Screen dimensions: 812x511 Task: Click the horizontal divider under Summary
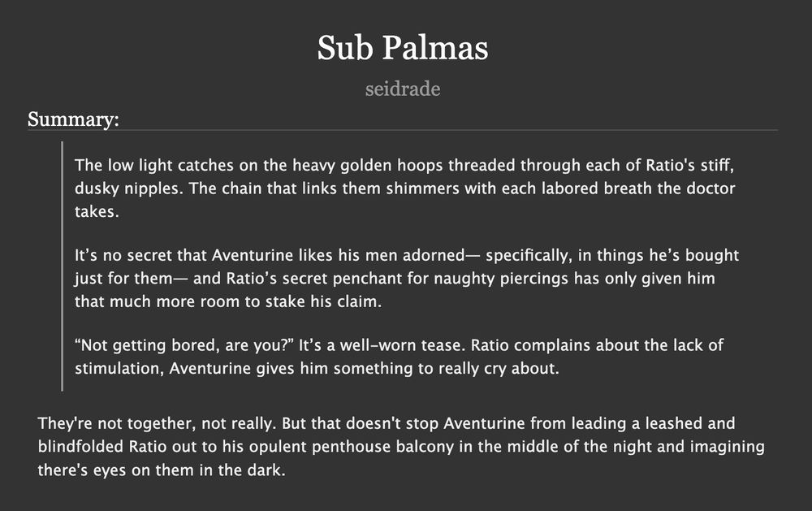403,130
